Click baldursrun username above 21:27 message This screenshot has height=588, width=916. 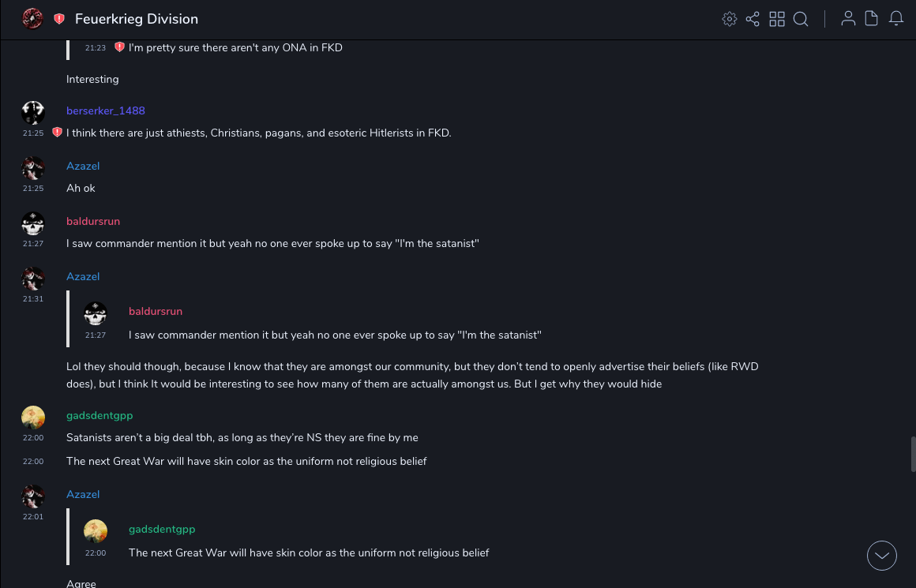point(93,221)
